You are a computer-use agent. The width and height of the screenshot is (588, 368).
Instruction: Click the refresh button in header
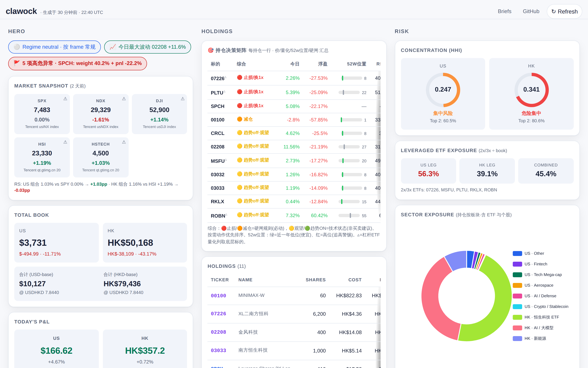(564, 11)
